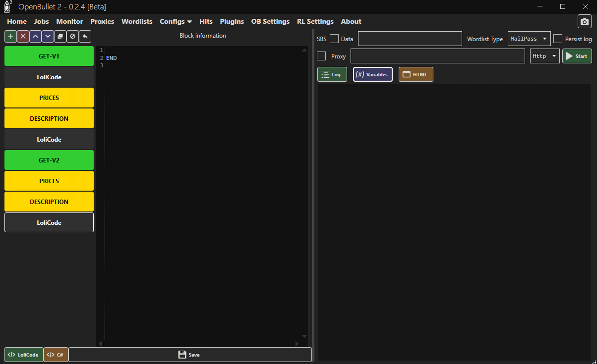Select the PRICES block directly under GET-V2
This screenshot has height=364, width=597.
click(x=49, y=181)
